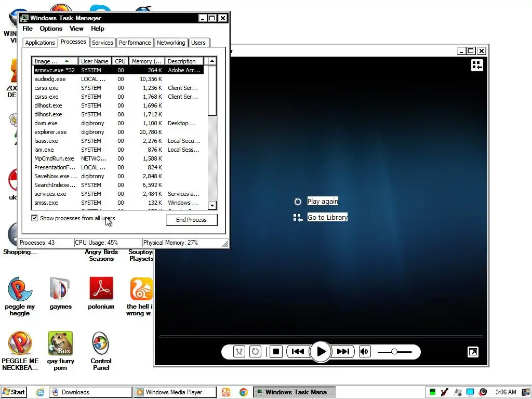The height and width of the screenshot is (399, 532).
Task: Click the Chrome taskbar icon
Action: tap(243, 393)
